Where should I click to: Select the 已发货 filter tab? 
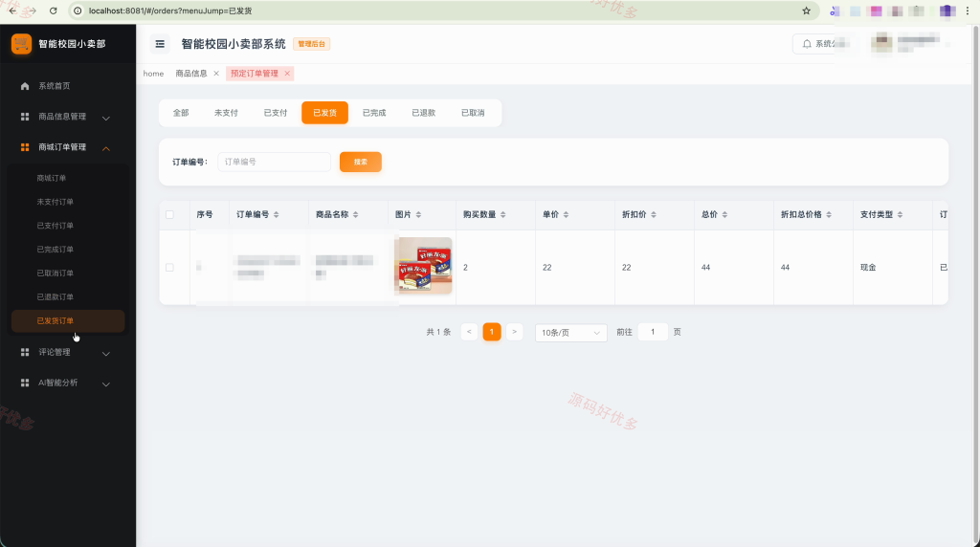(x=325, y=113)
